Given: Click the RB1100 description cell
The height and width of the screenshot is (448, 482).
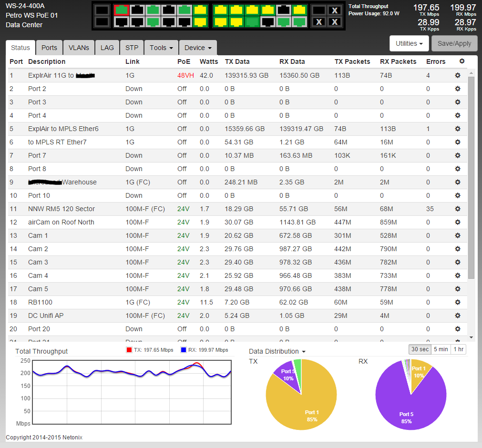Looking at the screenshot, I should pos(40,302).
